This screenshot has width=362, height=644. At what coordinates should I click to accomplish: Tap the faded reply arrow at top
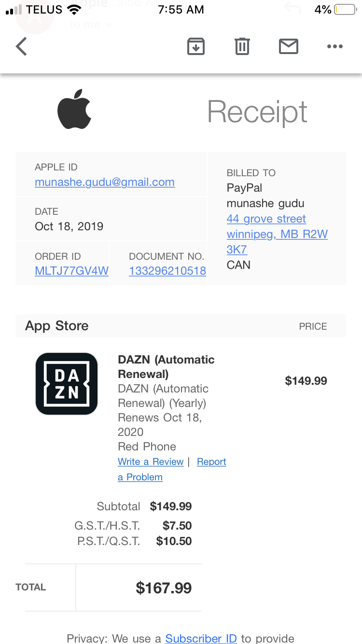pos(292,8)
